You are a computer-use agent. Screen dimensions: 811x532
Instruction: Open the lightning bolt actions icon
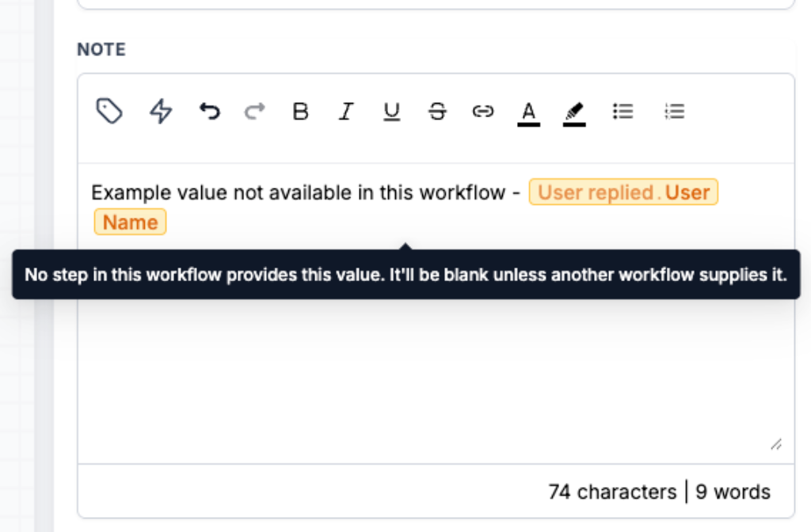point(161,111)
